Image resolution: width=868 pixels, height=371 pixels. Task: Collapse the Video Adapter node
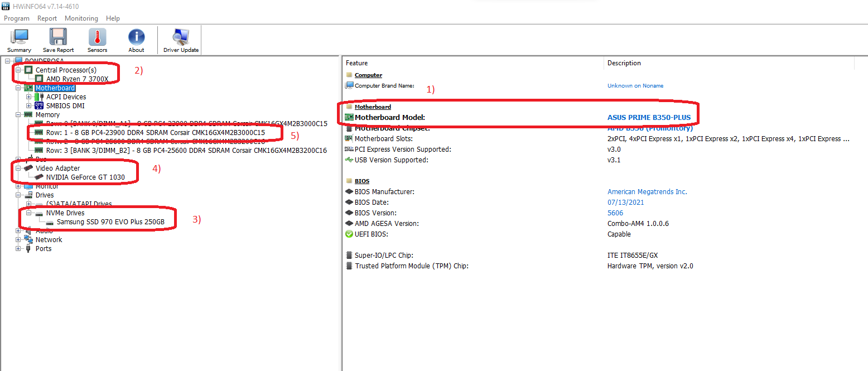coord(18,168)
